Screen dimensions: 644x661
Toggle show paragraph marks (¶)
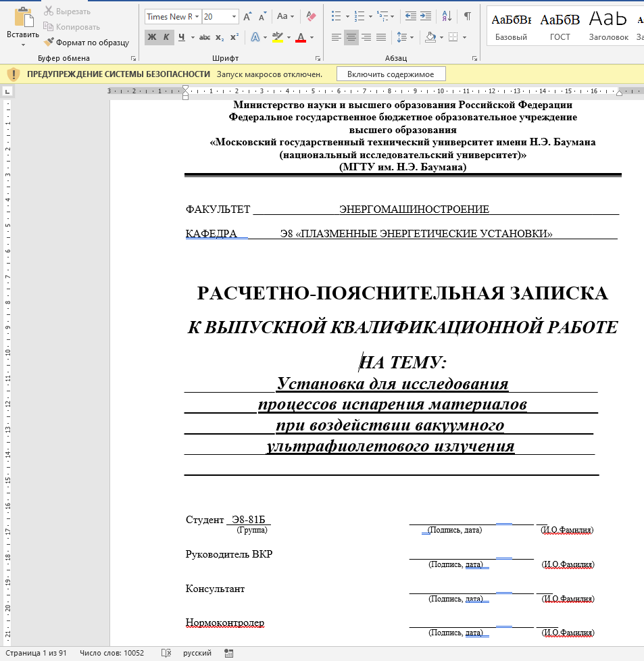click(467, 16)
